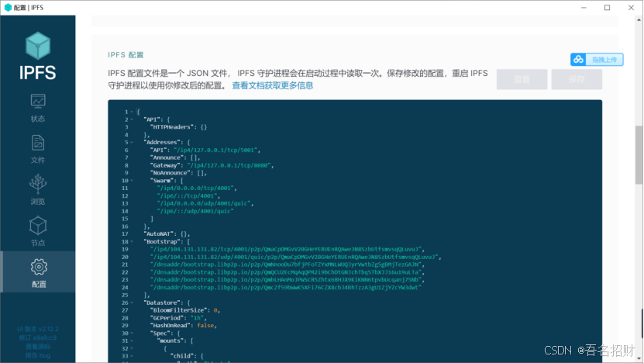Collapse the "Bootstrap" fold arrow at line 18

coord(132,242)
